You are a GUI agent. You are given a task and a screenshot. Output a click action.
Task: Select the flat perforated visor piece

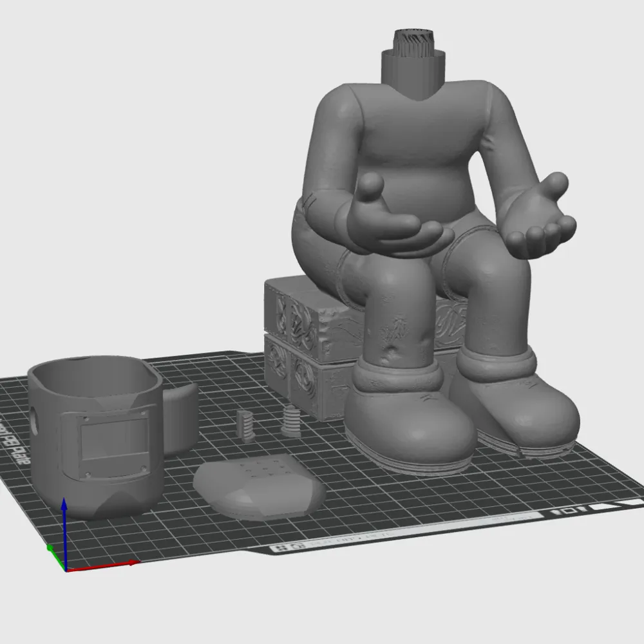pyautogui.click(x=260, y=487)
